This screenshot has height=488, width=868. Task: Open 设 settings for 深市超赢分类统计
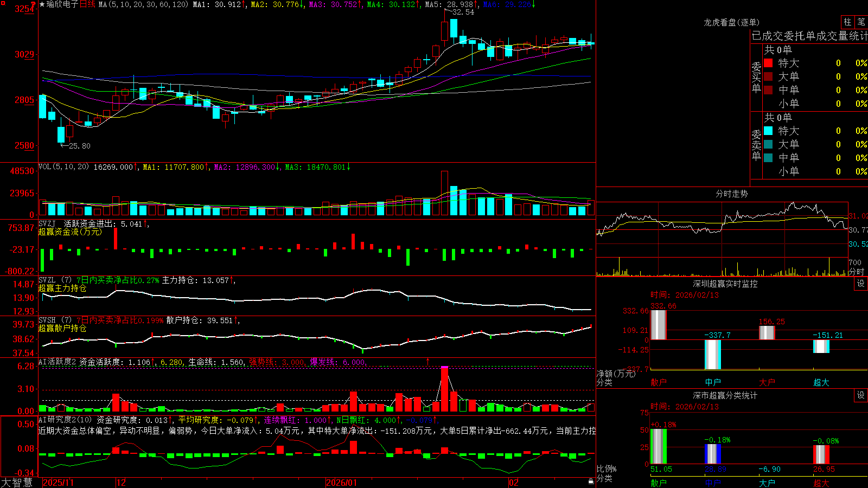point(861,395)
